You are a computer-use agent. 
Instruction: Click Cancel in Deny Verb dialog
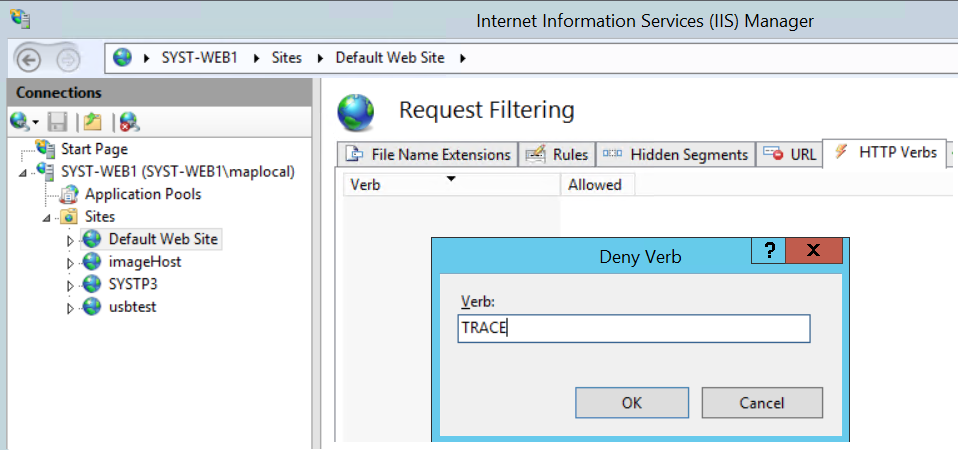tap(762, 403)
